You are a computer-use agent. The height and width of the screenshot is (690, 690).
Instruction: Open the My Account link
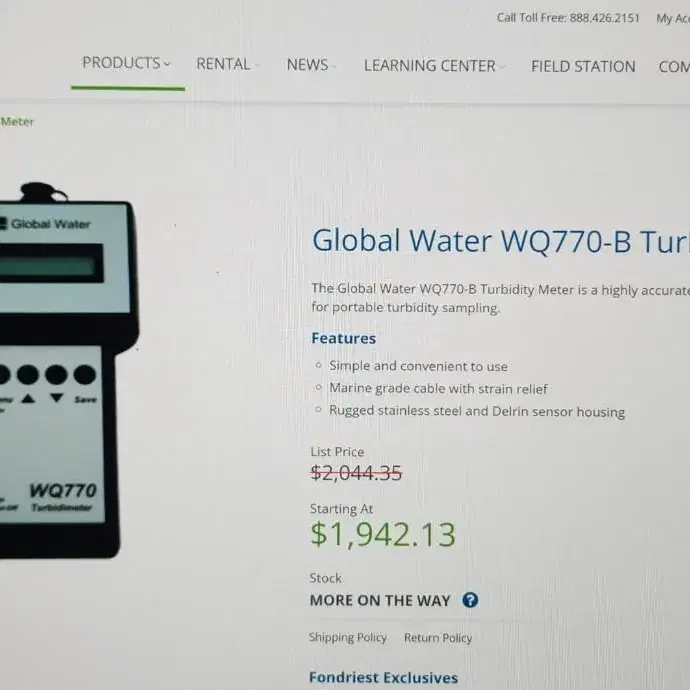(673, 18)
